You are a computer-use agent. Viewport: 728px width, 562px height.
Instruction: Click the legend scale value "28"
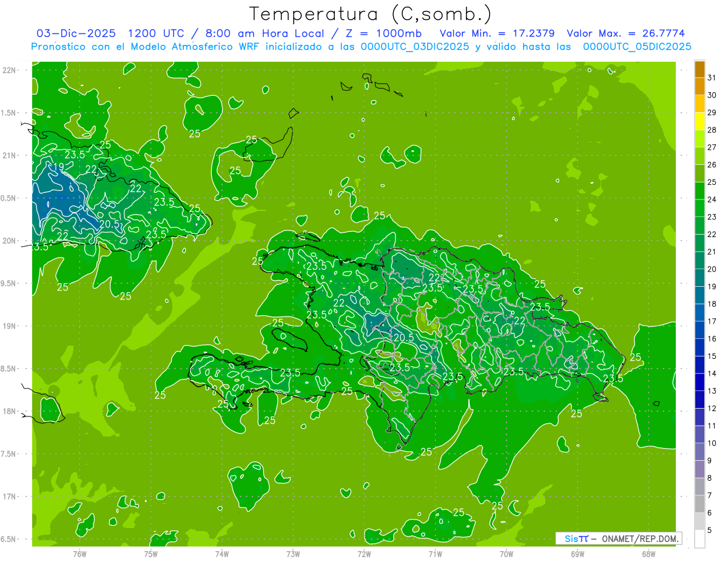click(712, 130)
